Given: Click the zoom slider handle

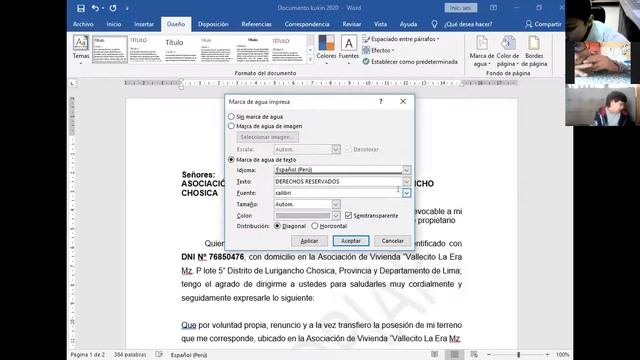Looking at the screenshot, I should click(x=518, y=355).
